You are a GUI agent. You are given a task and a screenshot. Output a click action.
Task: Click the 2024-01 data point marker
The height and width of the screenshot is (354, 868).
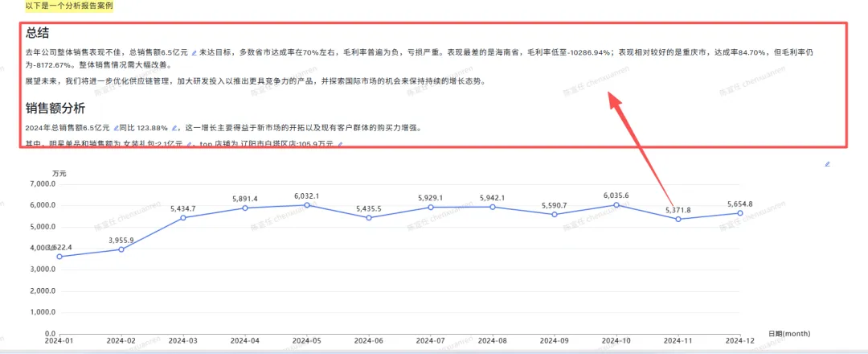[59, 257]
